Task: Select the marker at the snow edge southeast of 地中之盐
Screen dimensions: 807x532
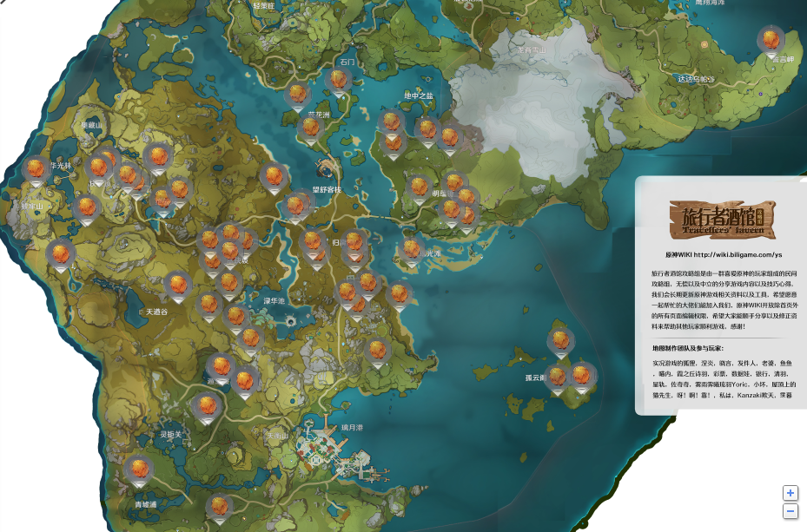Action: 450,140
